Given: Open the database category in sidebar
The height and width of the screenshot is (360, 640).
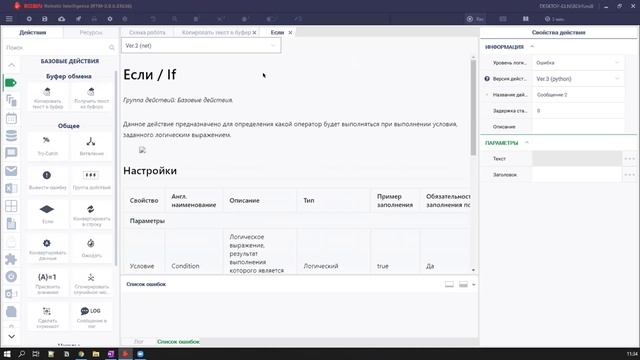Looking at the screenshot, I should tap(11, 136).
